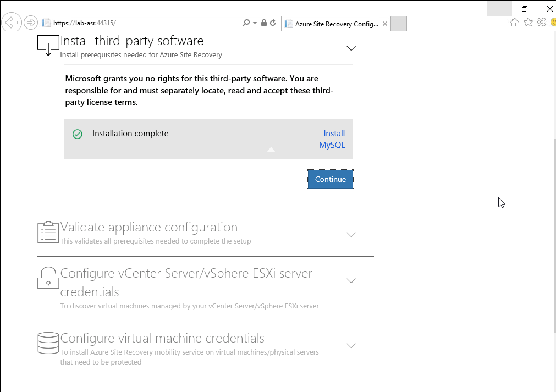Click the Install third-party software download icon
Image resolution: width=556 pixels, height=392 pixels.
tap(48, 46)
